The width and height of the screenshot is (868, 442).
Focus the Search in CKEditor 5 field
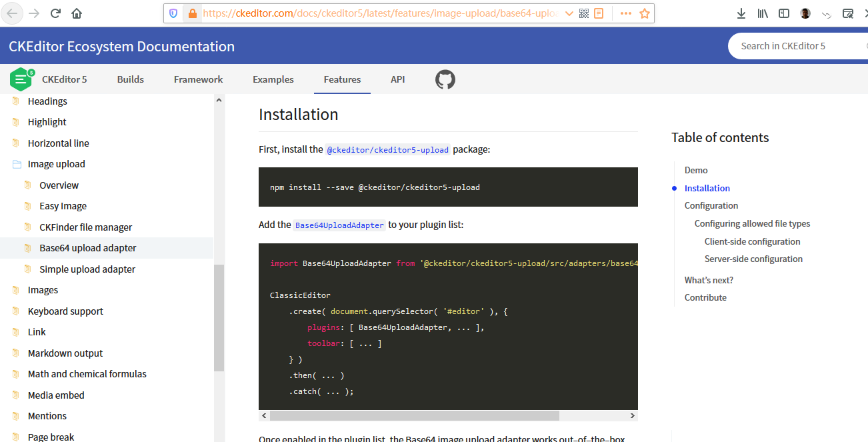click(x=798, y=46)
